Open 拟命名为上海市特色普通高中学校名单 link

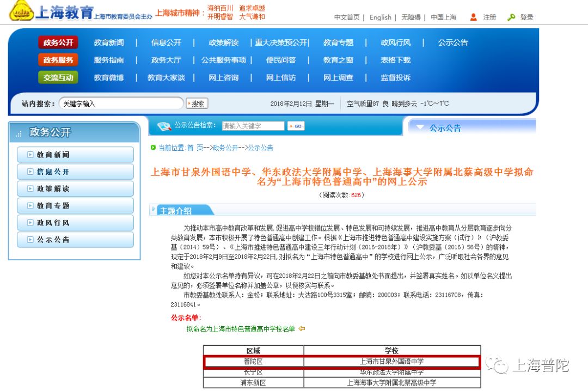[x=241, y=329]
